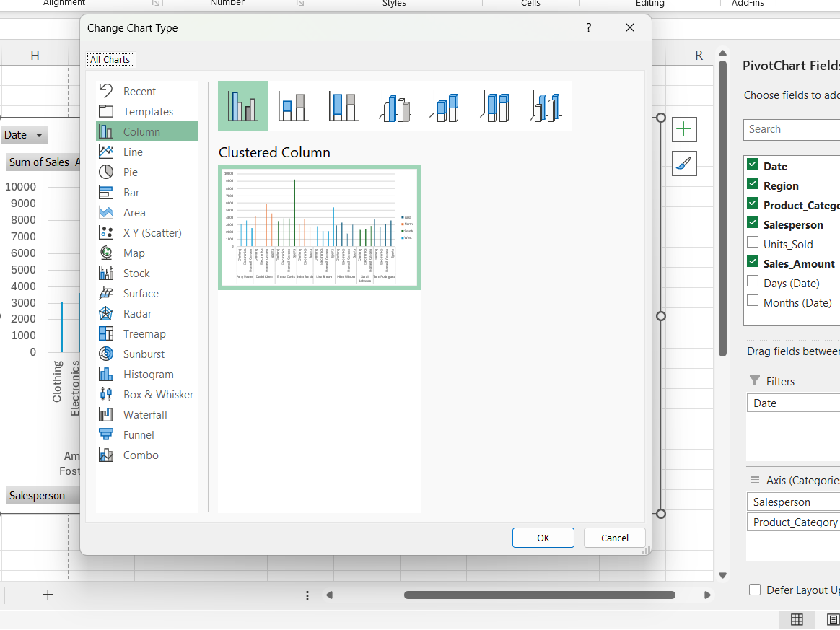Open Salesperson item in Axis area
840x630 pixels.
point(793,502)
